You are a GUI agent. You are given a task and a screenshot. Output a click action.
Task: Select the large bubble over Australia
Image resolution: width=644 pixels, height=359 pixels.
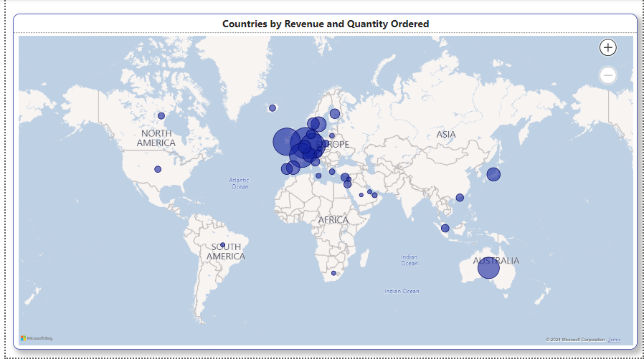488,268
